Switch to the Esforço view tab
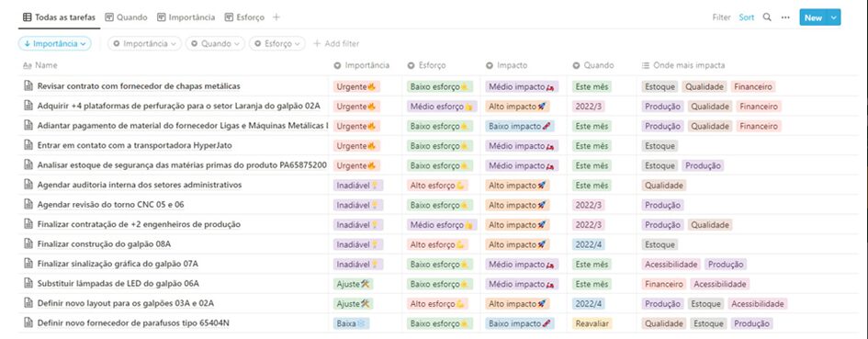 tap(244, 17)
